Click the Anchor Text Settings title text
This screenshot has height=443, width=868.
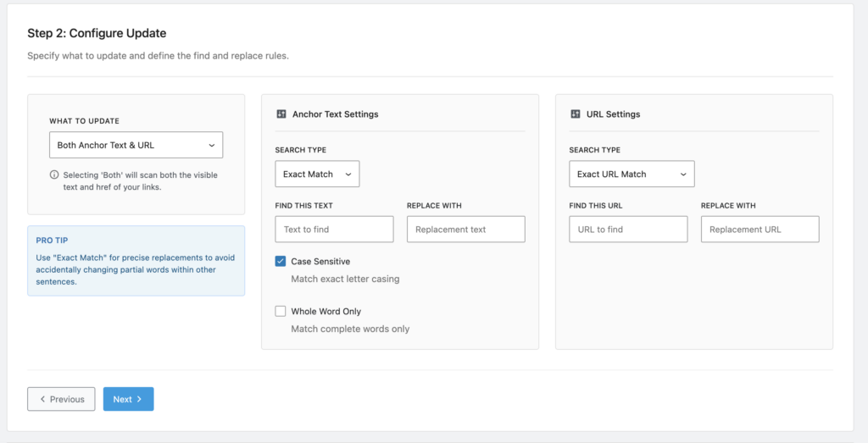pyautogui.click(x=335, y=114)
